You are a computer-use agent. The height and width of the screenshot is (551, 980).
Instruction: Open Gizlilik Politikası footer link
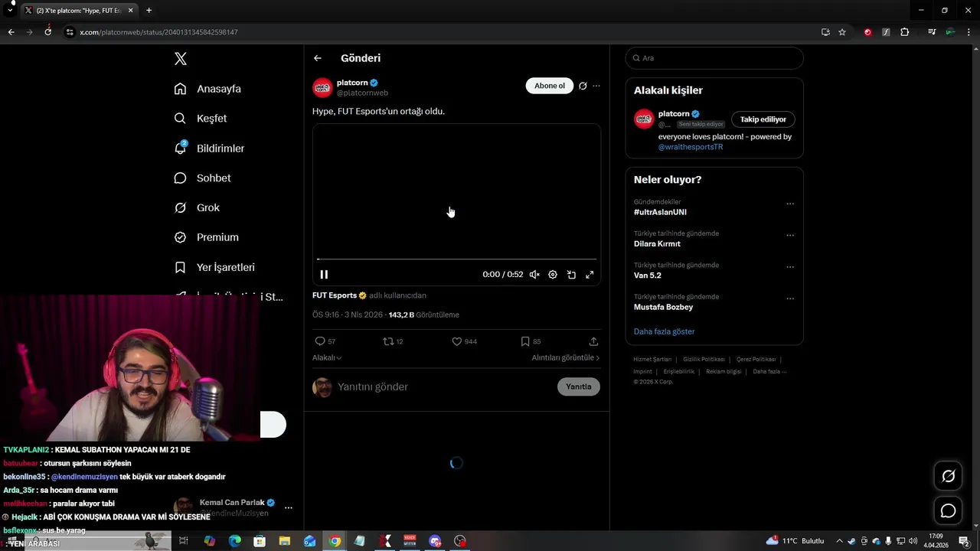pos(704,359)
